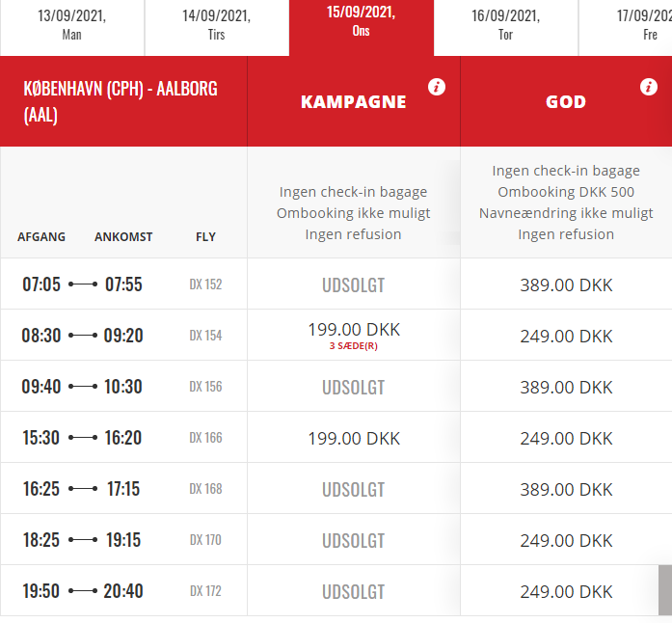Switch to 13/09/2021 Monday tab
This screenshot has height=623, width=672.
[72, 28]
